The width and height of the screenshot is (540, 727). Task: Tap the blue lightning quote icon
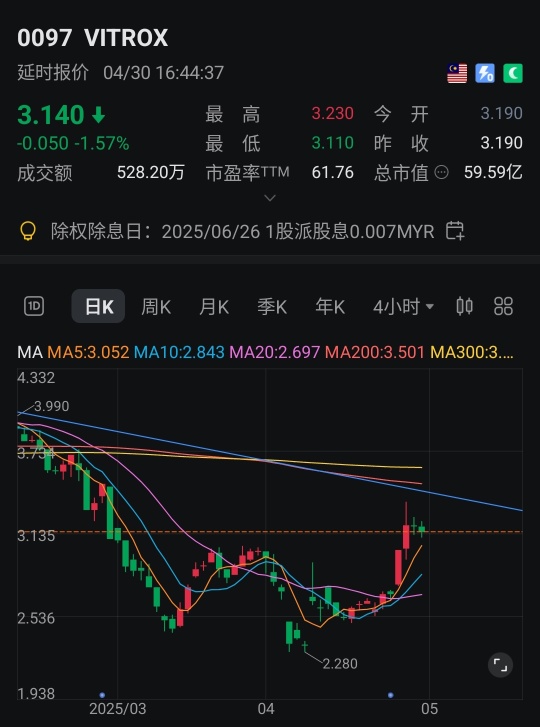[x=485, y=74]
